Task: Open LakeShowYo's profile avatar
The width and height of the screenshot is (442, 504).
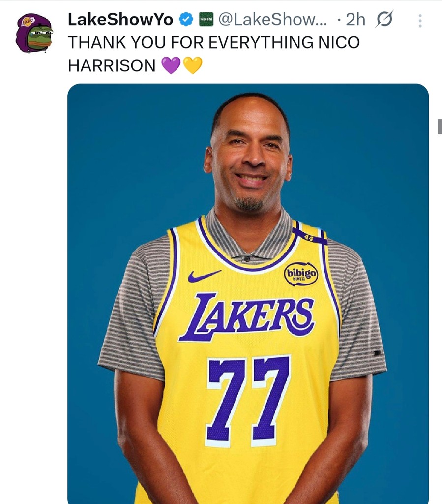Action: pos(34,34)
